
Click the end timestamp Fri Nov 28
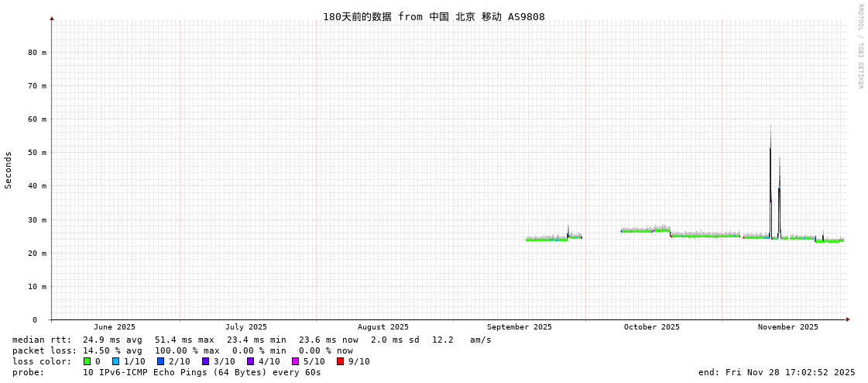(x=777, y=372)
